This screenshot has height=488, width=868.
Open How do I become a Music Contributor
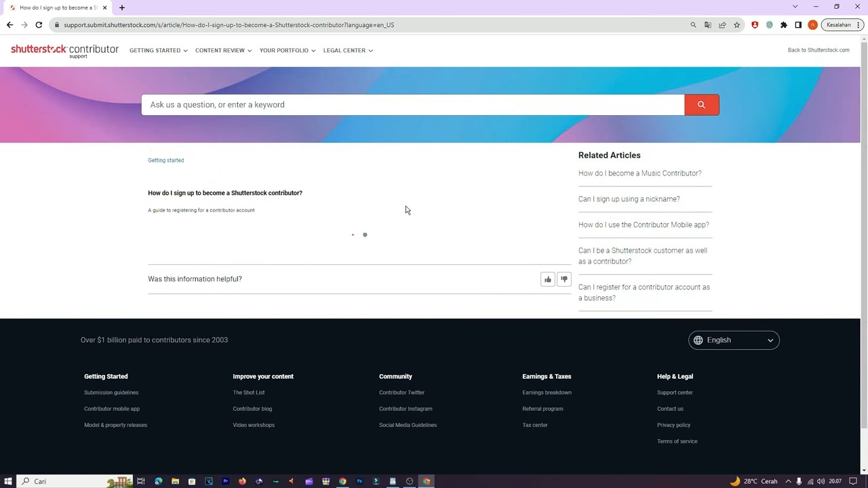(639, 174)
